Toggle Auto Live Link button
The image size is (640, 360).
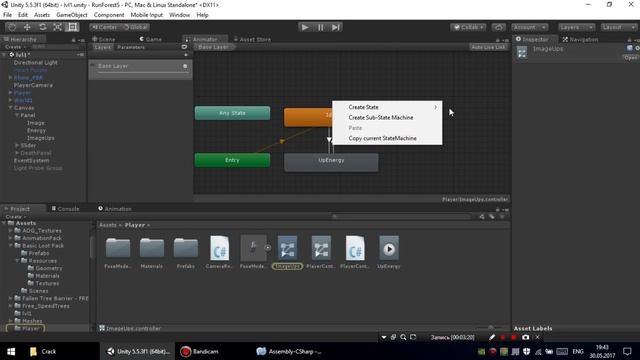(x=488, y=47)
